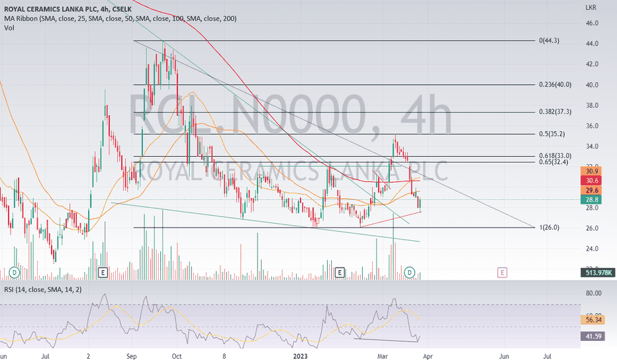Click the pink future earnings marker E near June
The width and height of the screenshot is (617, 364).
(502, 272)
